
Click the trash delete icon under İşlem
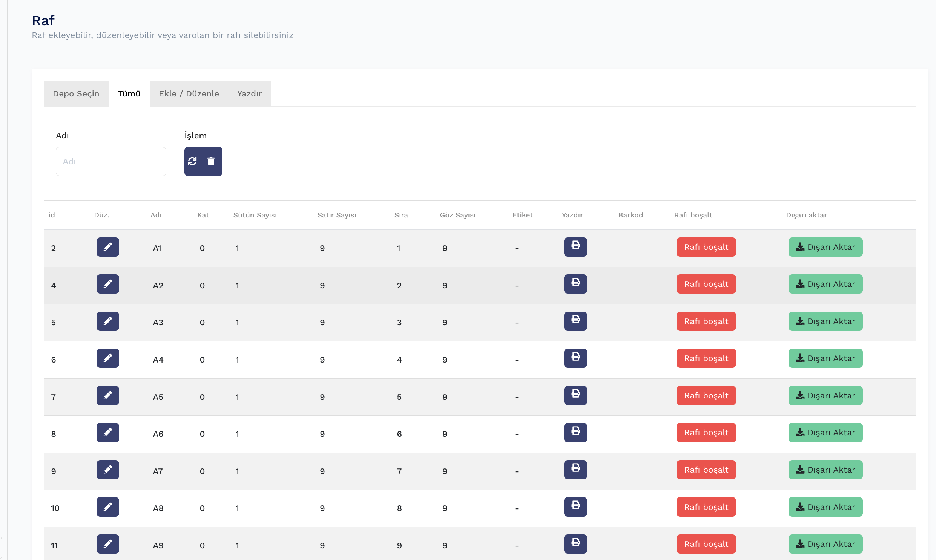(211, 162)
